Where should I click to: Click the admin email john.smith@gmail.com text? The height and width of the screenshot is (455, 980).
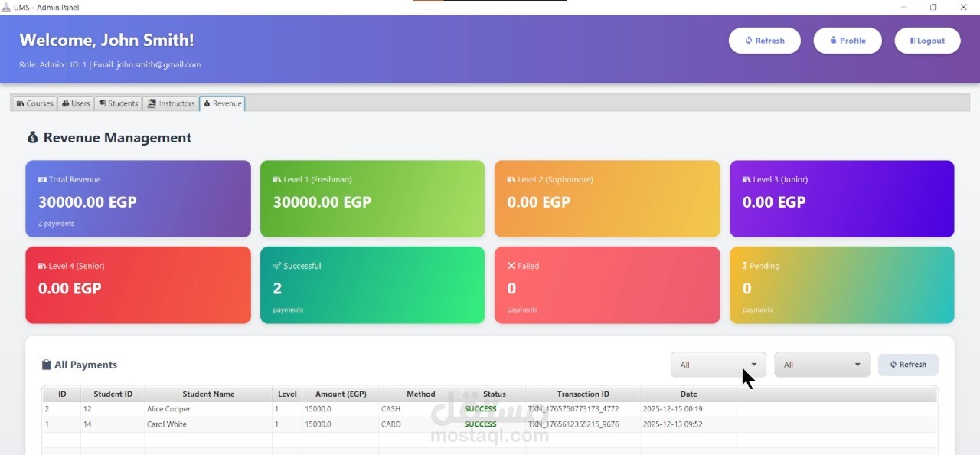click(x=158, y=65)
